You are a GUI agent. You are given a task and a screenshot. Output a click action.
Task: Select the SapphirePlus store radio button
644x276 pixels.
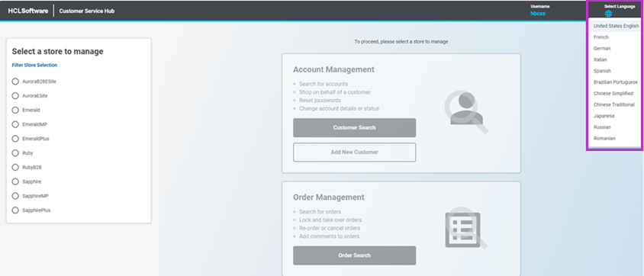pyautogui.click(x=15, y=210)
